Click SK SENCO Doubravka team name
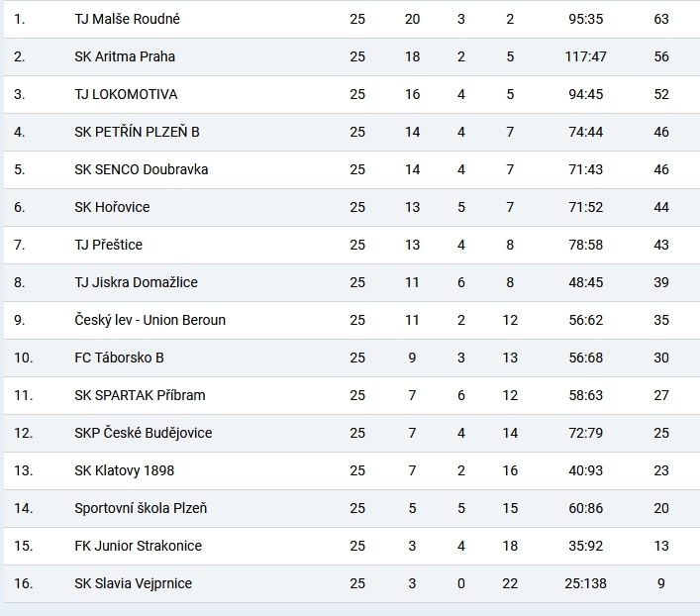Image resolution: width=700 pixels, height=616 pixels. point(141,169)
